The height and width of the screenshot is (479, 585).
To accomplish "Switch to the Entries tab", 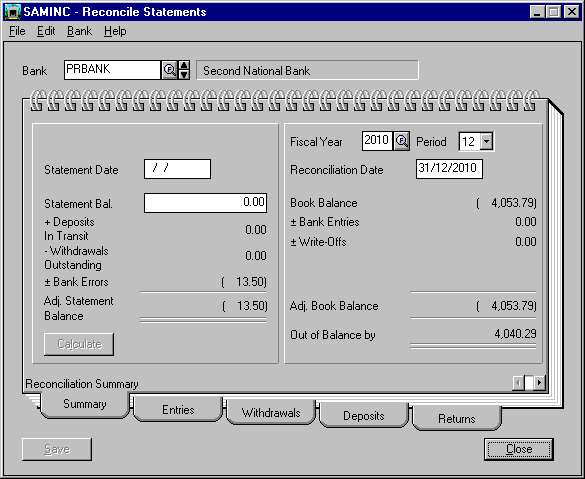I will pyautogui.click(x=178, y=410).
